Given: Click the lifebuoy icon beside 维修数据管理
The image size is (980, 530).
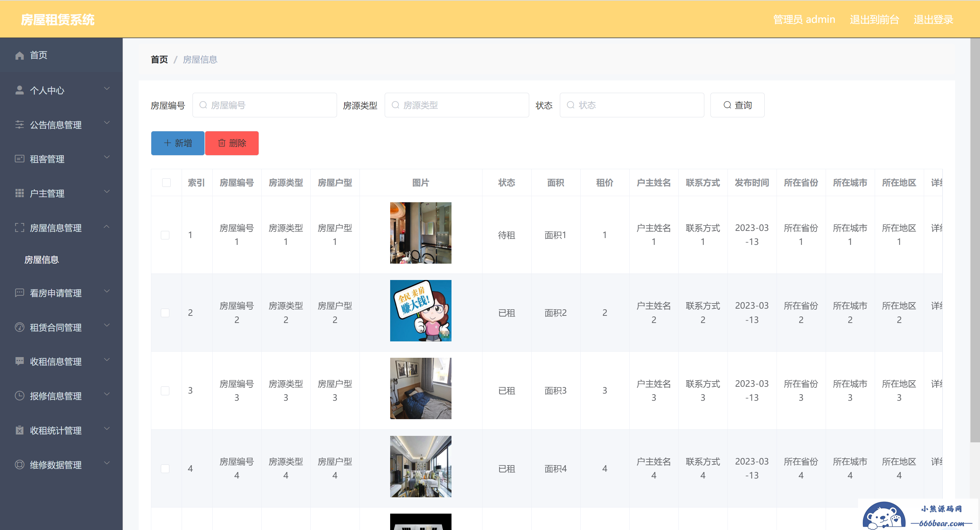Looking at the screenshot, I should (19, 465).
